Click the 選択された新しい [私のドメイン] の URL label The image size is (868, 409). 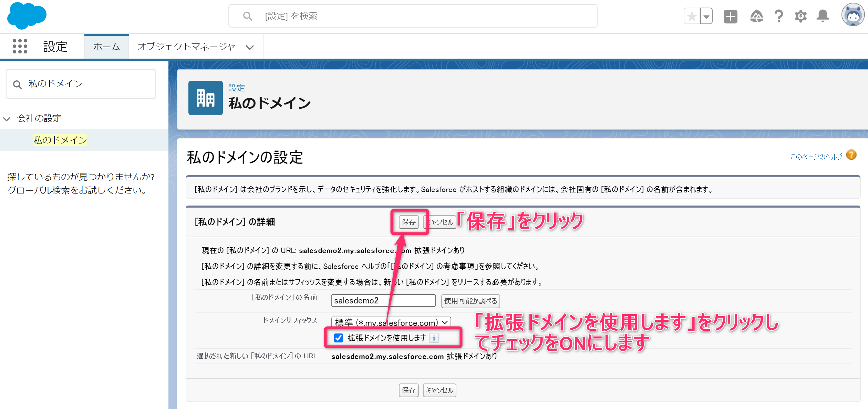257,356
